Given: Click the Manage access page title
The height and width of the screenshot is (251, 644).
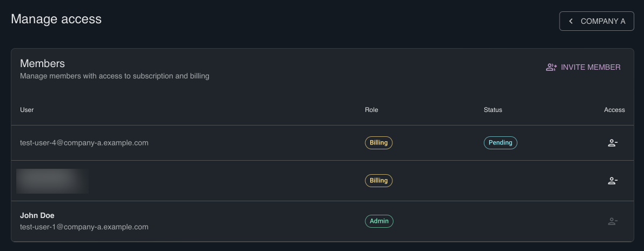Looking at the screenshot, I should [56, 19].
